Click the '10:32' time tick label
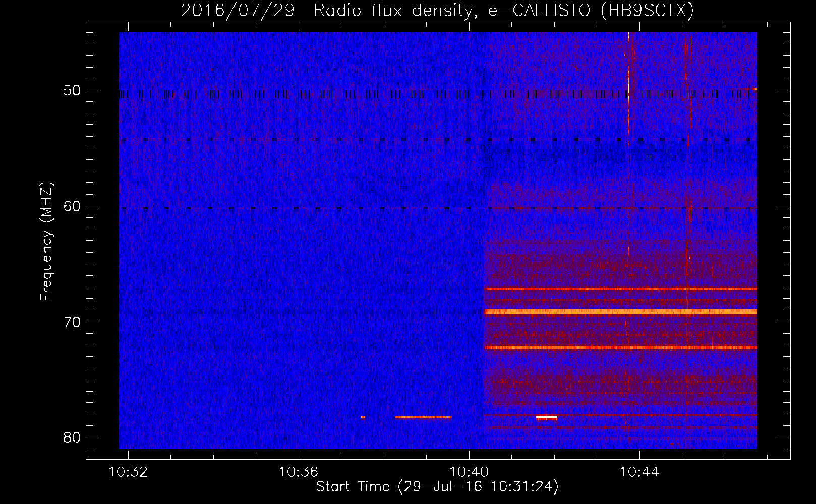 129,472
